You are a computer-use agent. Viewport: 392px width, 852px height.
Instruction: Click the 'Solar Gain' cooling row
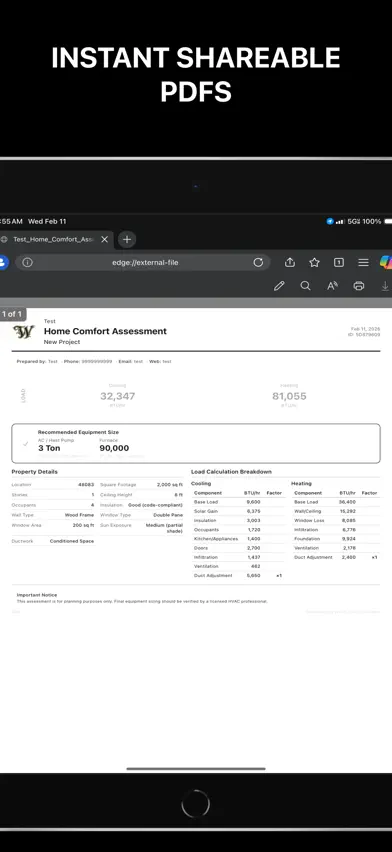click(238, 511)
